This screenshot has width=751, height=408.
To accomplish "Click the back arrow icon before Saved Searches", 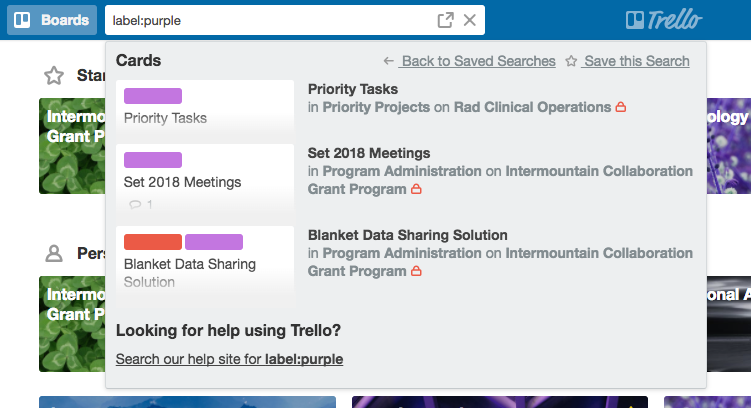I will click(389, 61).
